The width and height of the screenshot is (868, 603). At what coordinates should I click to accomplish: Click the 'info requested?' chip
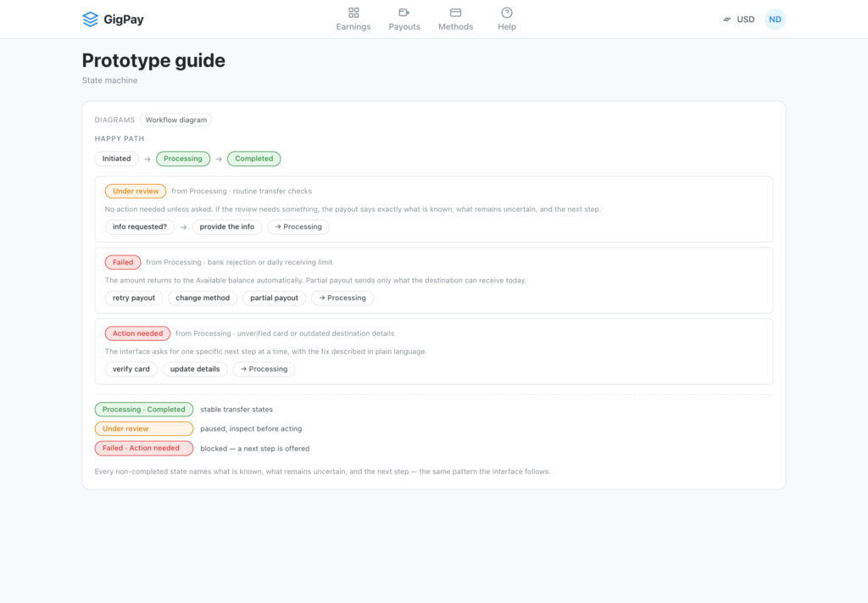[140, 226]
